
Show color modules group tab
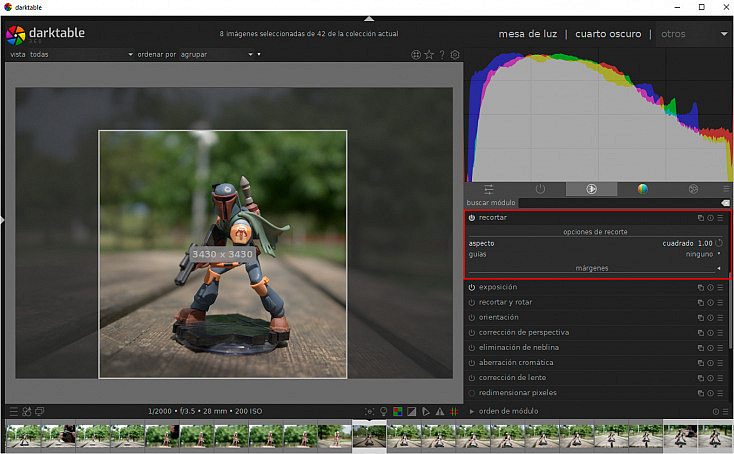(x=643, y=189)
